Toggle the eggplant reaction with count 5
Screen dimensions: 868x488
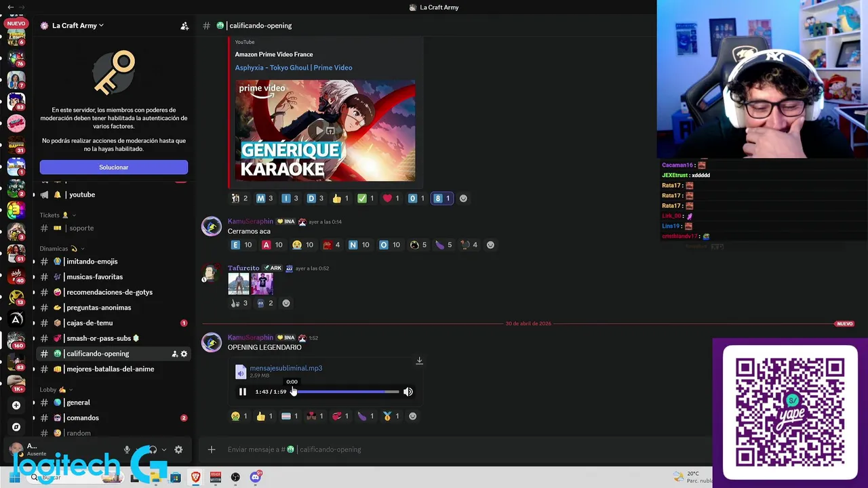[443, 245]
